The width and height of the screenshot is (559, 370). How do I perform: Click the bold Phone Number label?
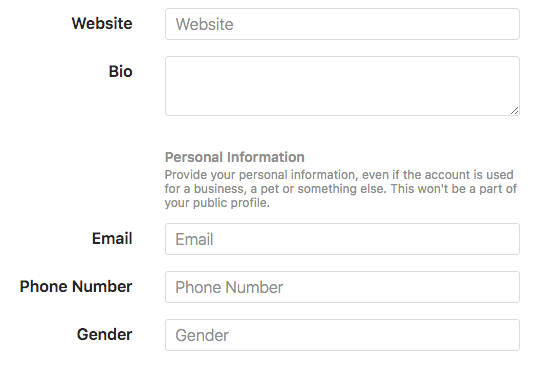tap(76, 286)
